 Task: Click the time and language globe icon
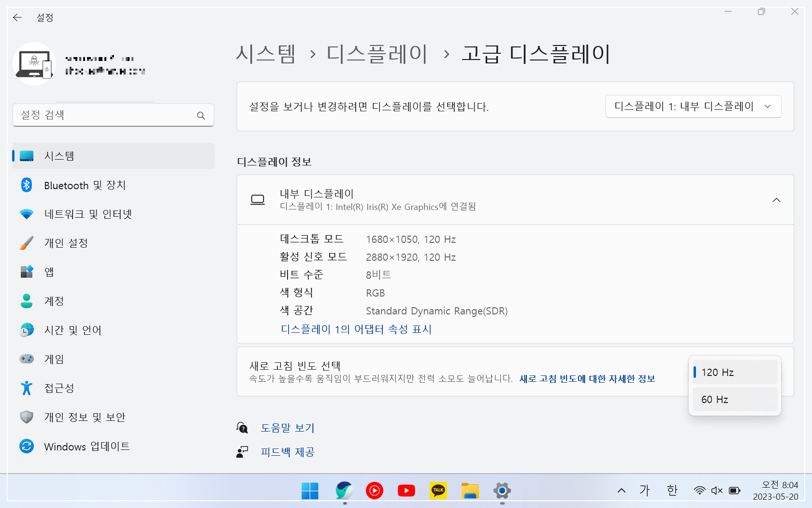27,330
